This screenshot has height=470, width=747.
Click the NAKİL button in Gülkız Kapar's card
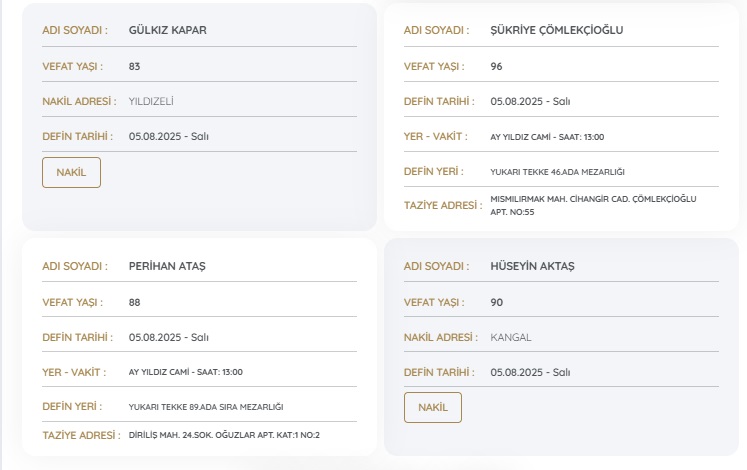pyautogui.click(x=71, y=172)
